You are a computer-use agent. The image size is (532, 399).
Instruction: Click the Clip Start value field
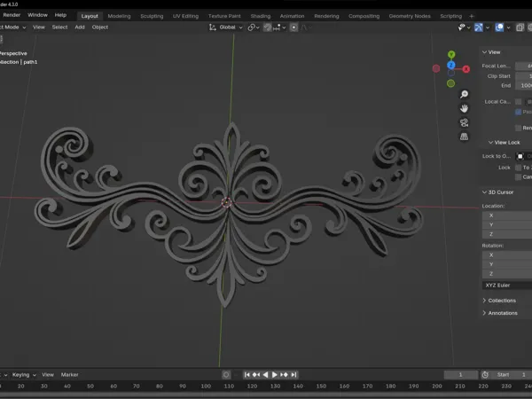click(523, 76)
